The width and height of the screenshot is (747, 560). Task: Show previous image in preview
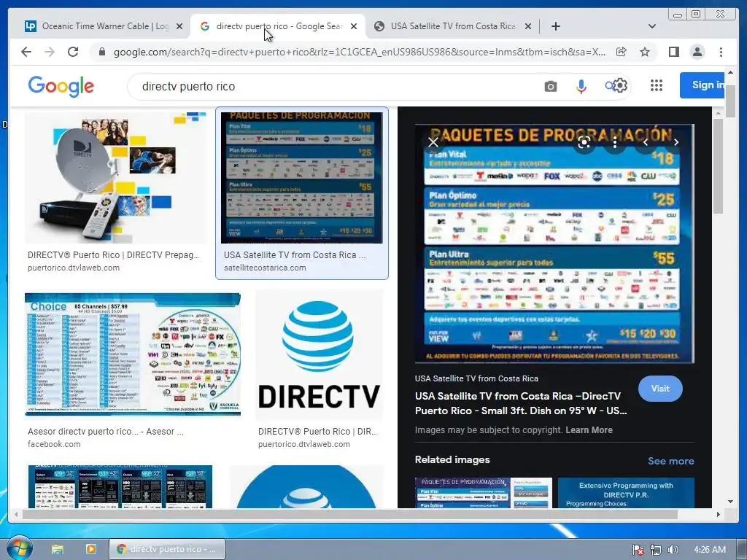tap(645, 142)
